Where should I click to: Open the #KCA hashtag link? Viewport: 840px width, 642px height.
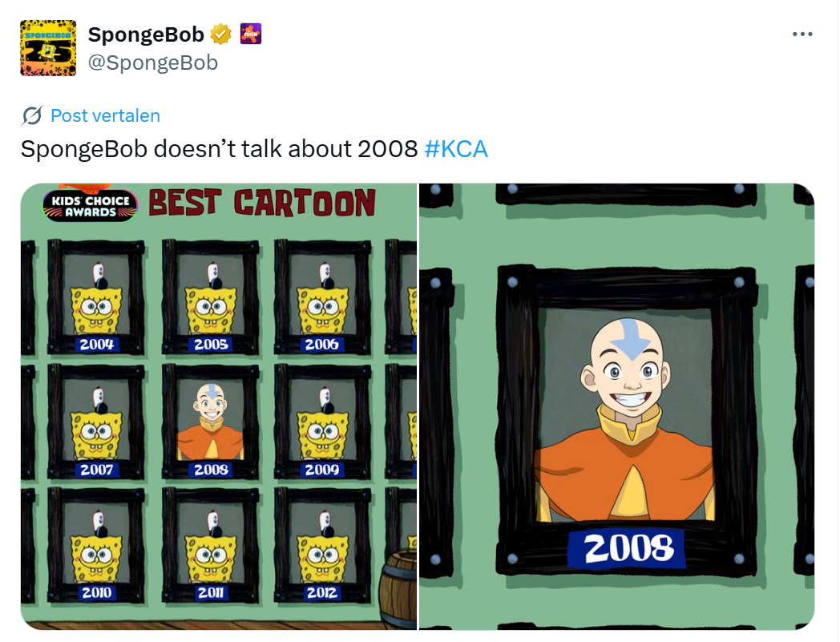tap(456, 149)
